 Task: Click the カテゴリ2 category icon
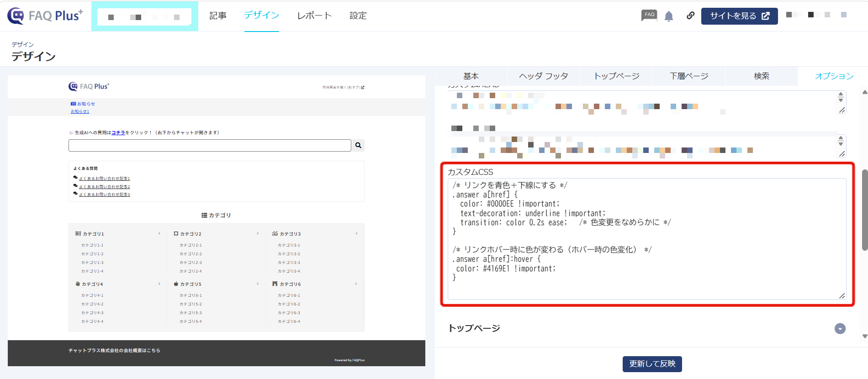coord(176,233)
